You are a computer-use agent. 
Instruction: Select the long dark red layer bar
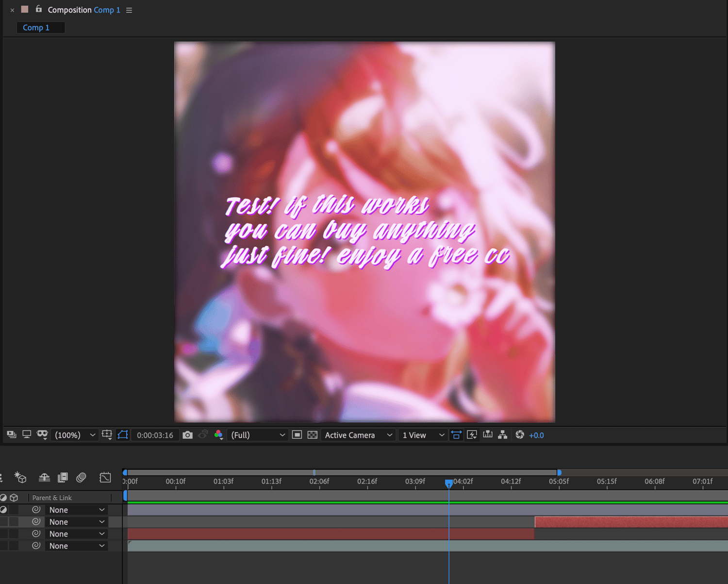[x=331, y=534]
